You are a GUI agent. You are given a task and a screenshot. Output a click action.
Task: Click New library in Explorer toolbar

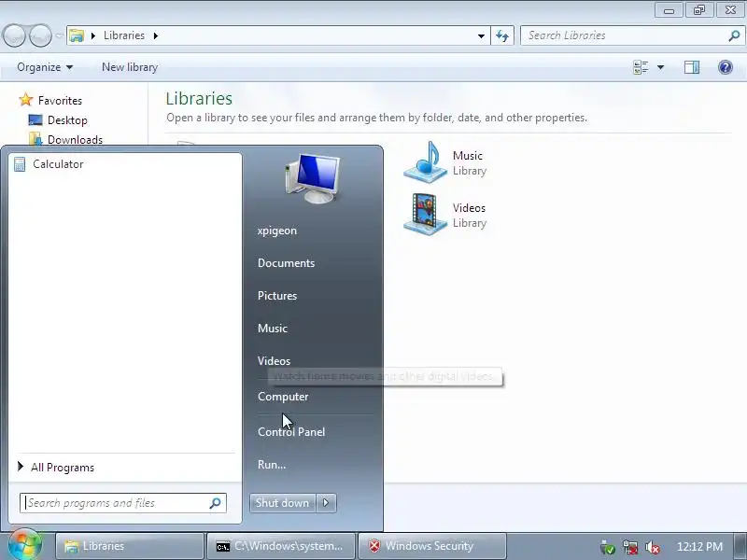pyautogui.click(x=130, y=67)
